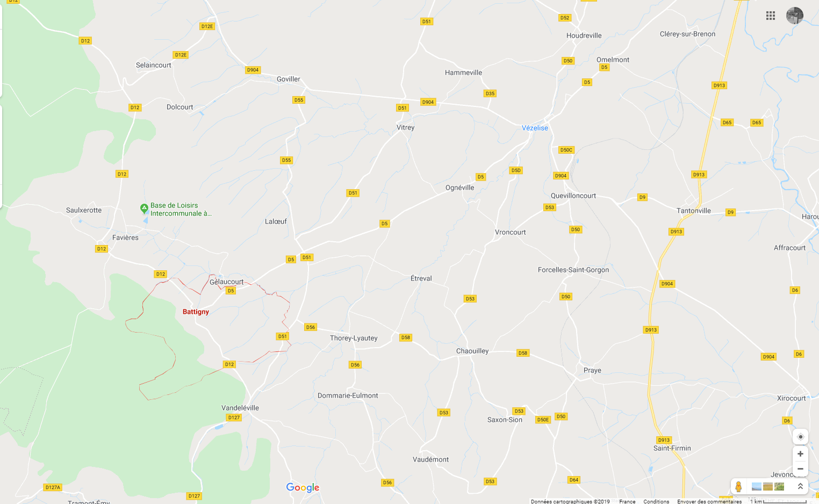The image size is (819, 504).
Task: Open the Google account avatar
Action: 795,16
